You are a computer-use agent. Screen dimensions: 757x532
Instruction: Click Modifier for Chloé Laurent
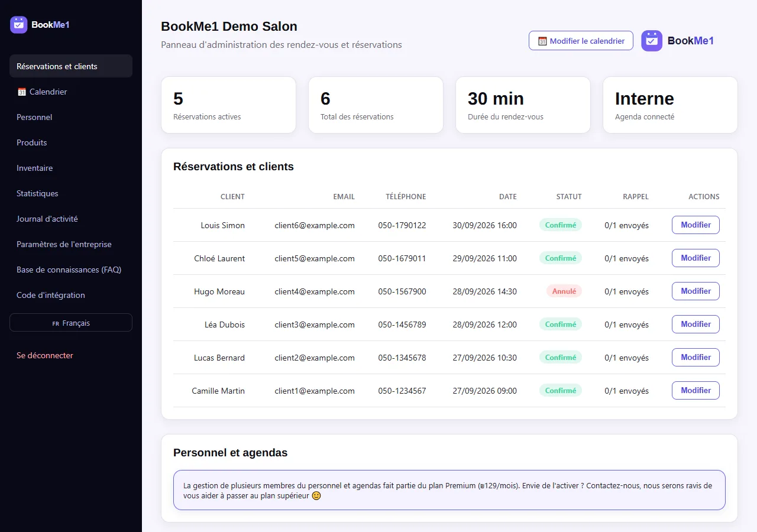point(695,258)
